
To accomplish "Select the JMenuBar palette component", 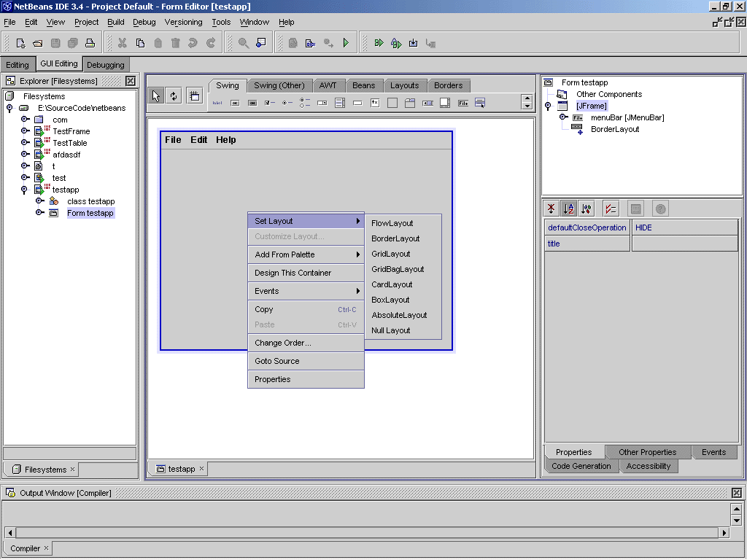I will (x=462, y=103).
